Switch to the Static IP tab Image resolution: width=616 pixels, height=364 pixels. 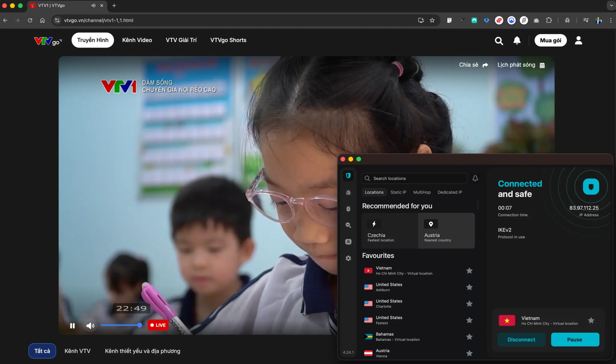(x=398, y=192)
